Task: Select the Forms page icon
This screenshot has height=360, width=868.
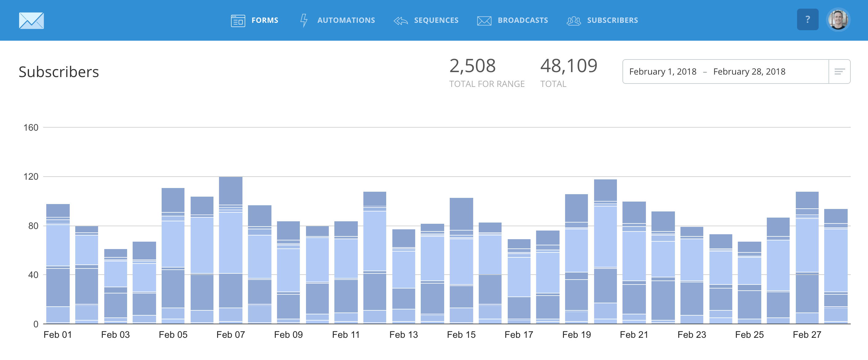Action: [238, 20]
